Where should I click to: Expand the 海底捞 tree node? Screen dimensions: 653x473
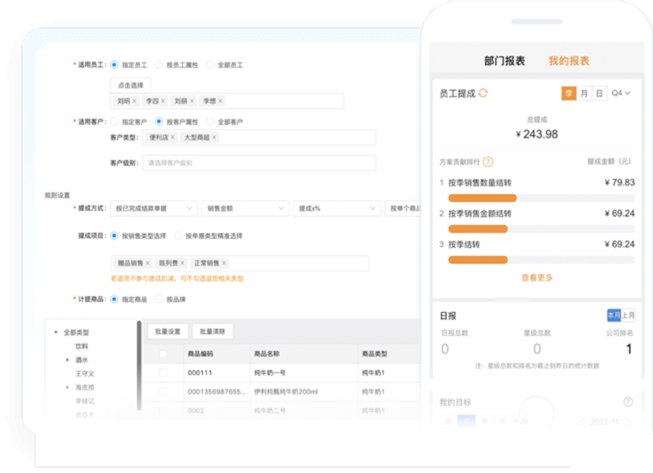(x=67, y=387)
